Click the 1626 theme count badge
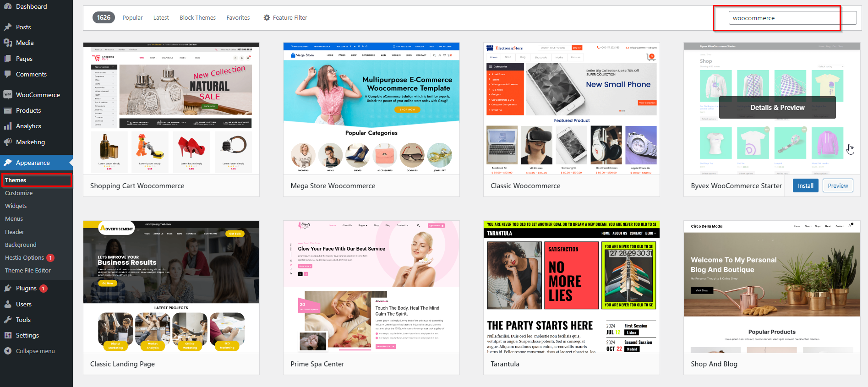The width and height of the screenshot is (868, 387). pyautogui.click(x=104, y=17)
